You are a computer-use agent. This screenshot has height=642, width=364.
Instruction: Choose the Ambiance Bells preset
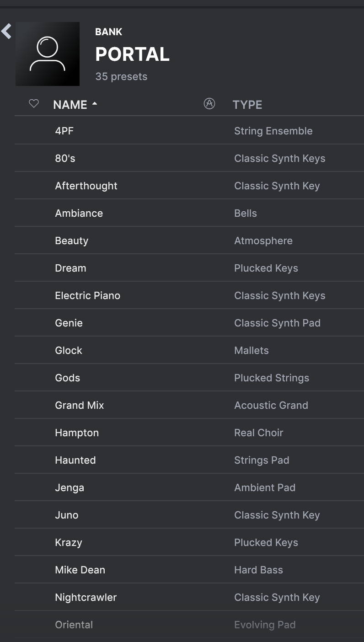pyautogui.click(x=189, y=213)
